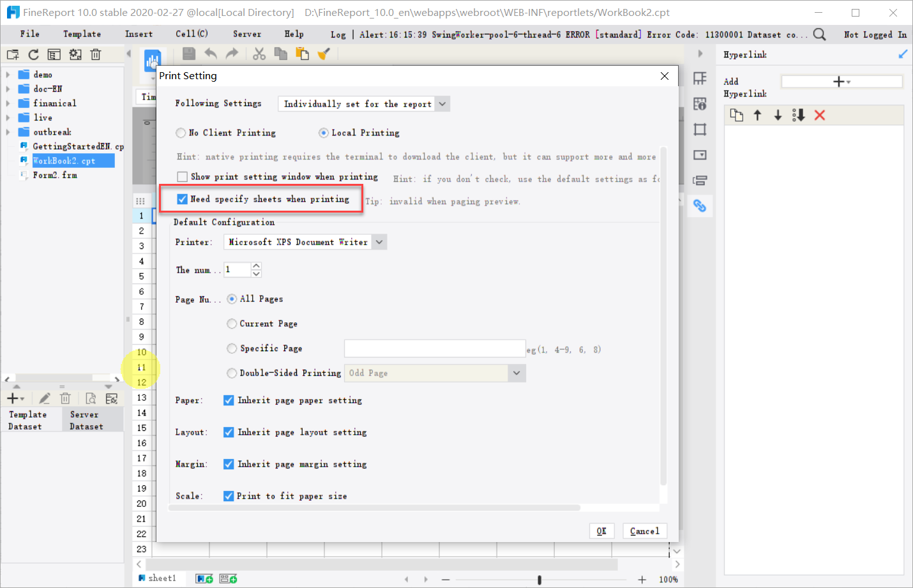Image resolution: width=913 pixels, height=588 pixels.
Task: Uncheck Need specify sheets when printing
Action: [x=183, y=199]
